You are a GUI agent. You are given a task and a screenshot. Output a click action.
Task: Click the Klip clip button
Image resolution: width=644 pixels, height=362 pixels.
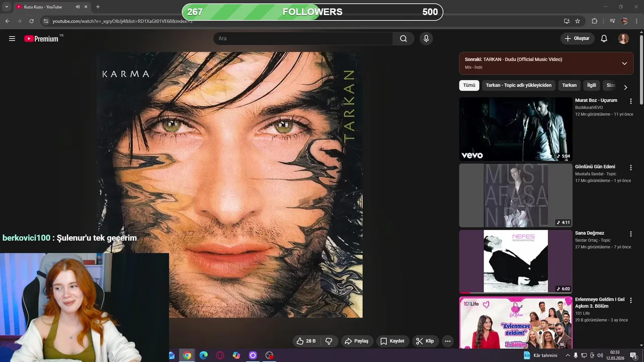pos(425,341)
